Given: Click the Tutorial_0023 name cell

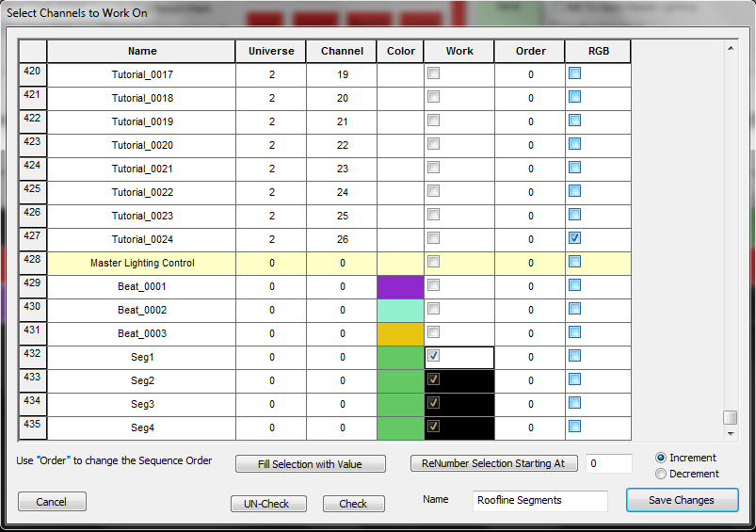Looking at the screenshot, I should pos(142,216).
